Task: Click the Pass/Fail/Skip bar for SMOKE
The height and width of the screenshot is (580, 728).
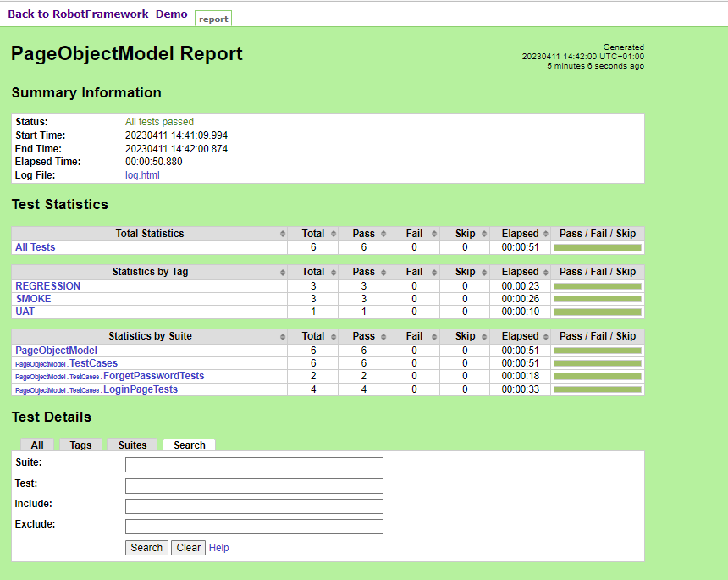Action: (597, 299)
